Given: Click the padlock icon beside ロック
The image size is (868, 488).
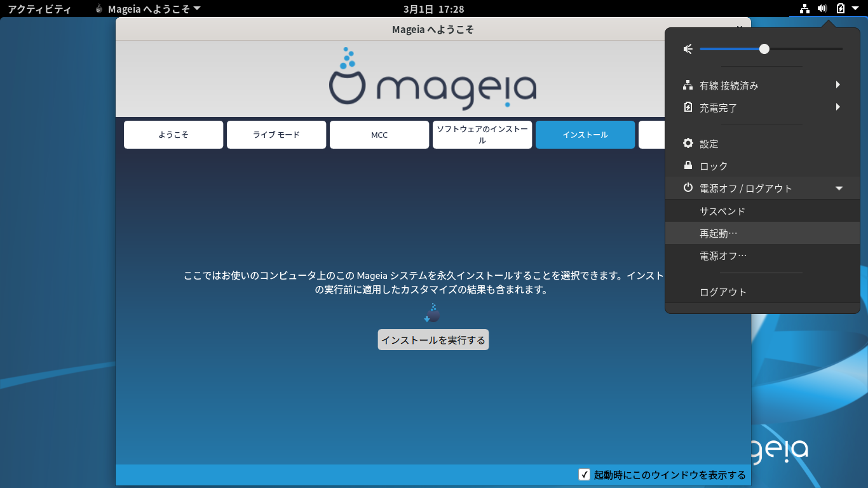Looking at the screenshot, I should (688, 165).
